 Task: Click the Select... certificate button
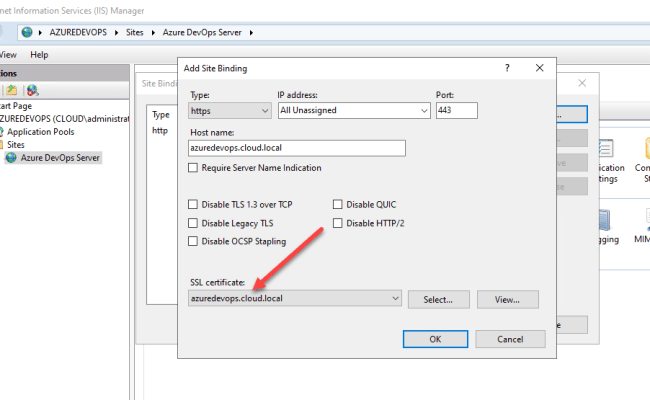(439, 299)
